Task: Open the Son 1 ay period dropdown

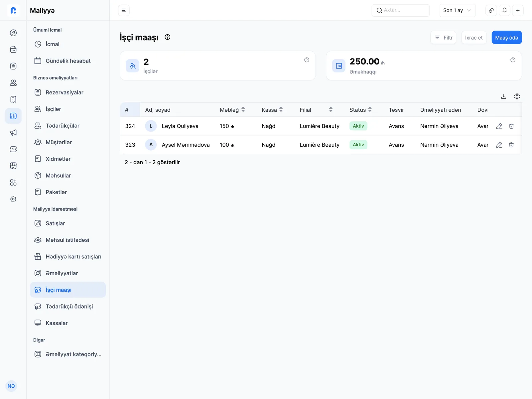Action: click(x=457, y=10)
